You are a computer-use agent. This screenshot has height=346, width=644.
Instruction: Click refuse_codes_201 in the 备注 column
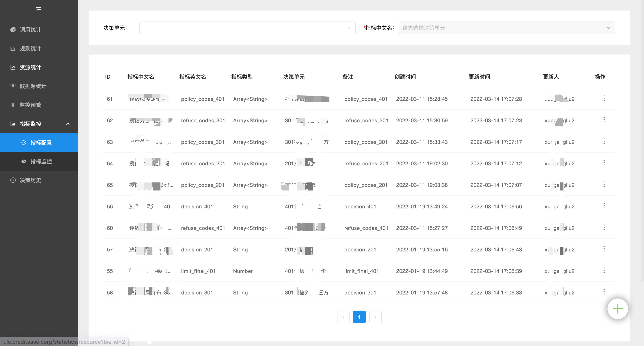pyautogui.click(x=366, y=164)
